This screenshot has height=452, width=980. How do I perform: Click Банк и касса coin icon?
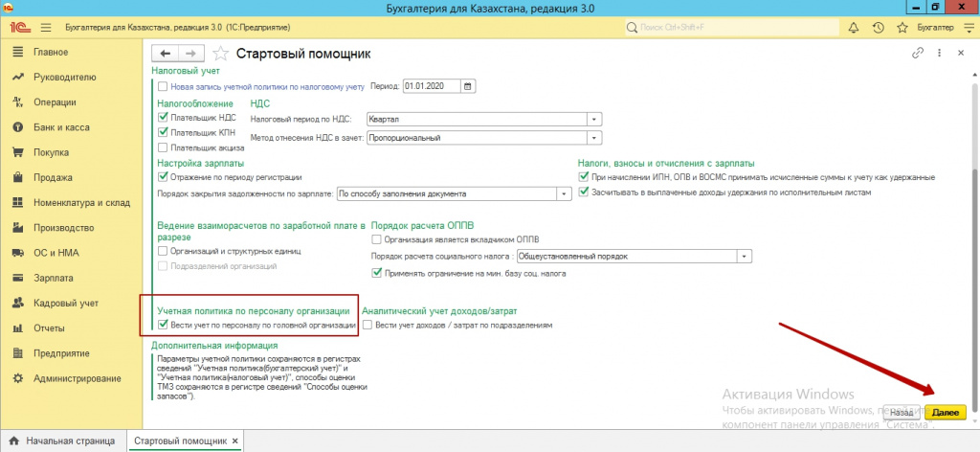(18, 127)
